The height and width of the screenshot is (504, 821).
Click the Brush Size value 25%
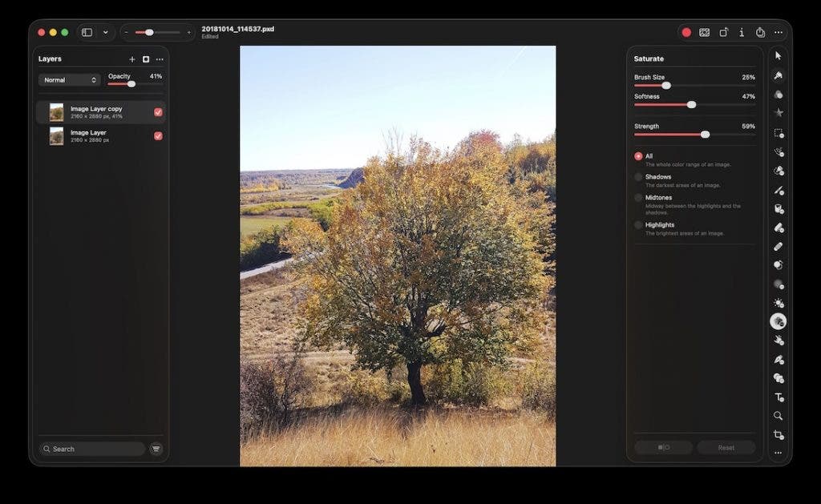748,77
